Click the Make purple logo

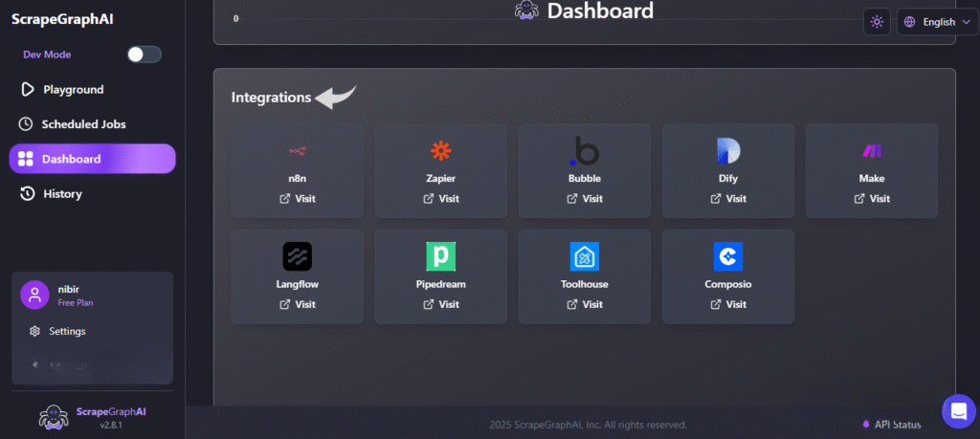coord(871,151)
